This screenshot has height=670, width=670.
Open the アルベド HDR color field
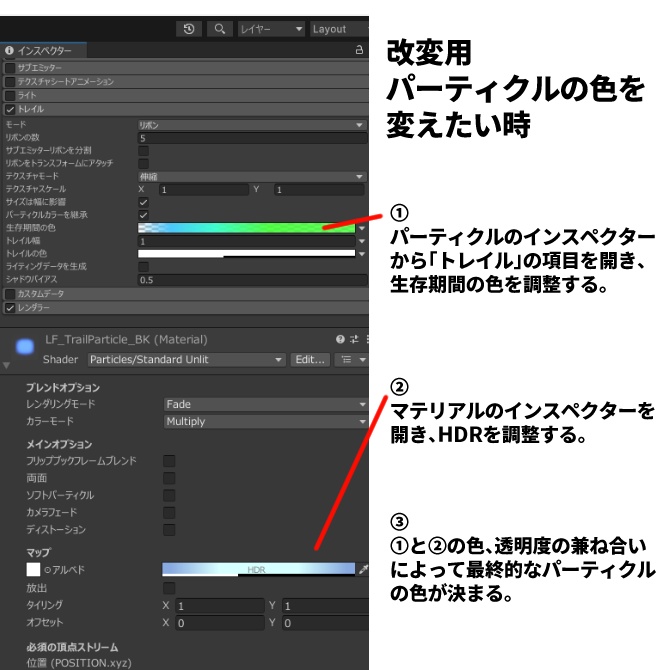[x=259, y=569]
